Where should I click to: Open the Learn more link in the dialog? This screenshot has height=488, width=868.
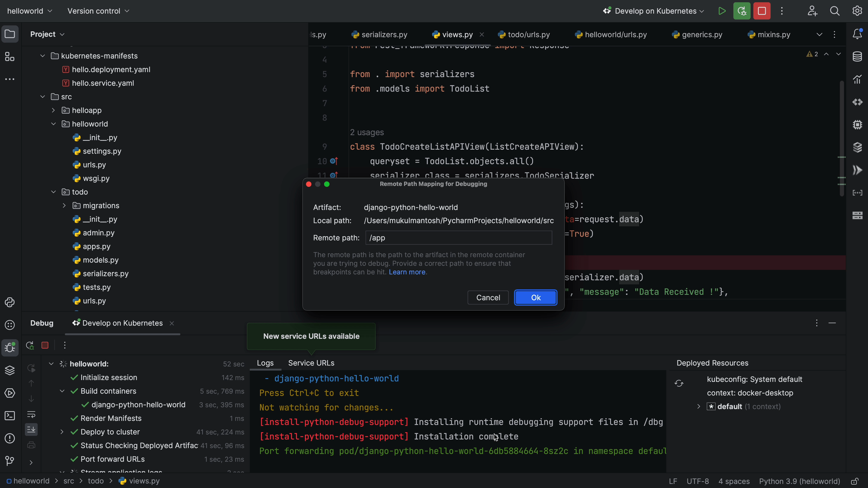pos(407,272)
